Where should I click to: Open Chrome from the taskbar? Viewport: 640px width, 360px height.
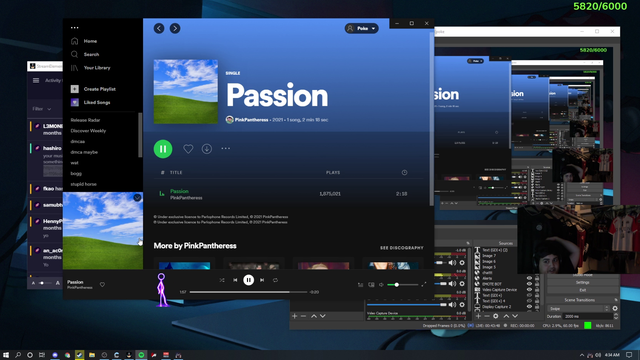pos(67,355)
